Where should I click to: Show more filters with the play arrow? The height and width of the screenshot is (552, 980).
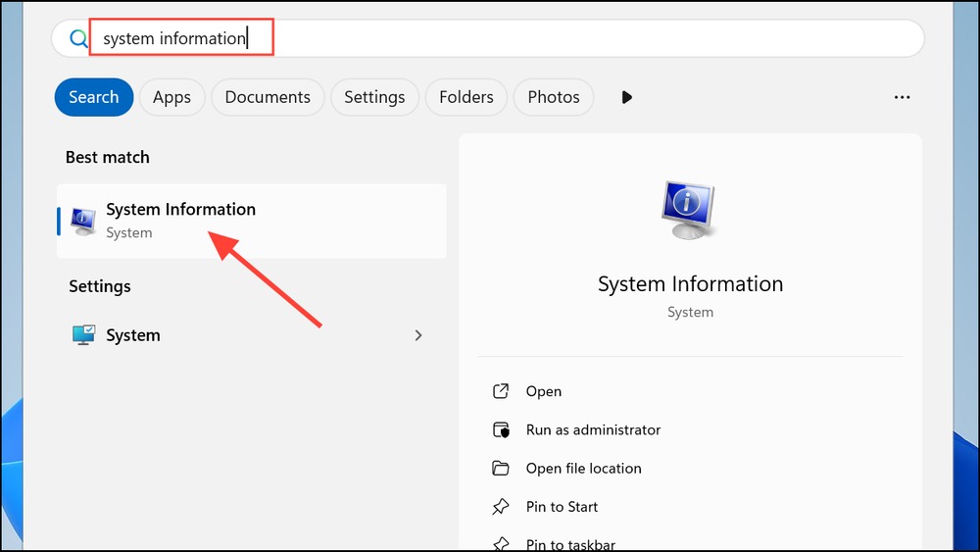click(x=627, y=97)
